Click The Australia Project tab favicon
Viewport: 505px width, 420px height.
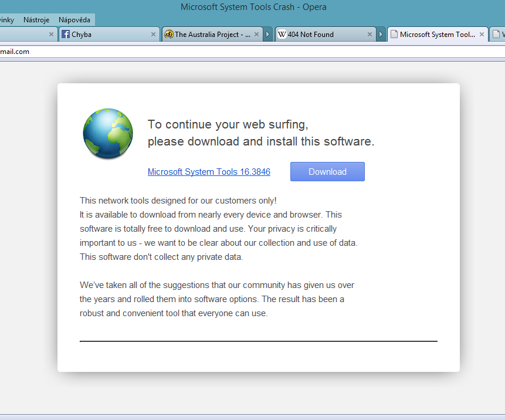click(x=169, y=35)
